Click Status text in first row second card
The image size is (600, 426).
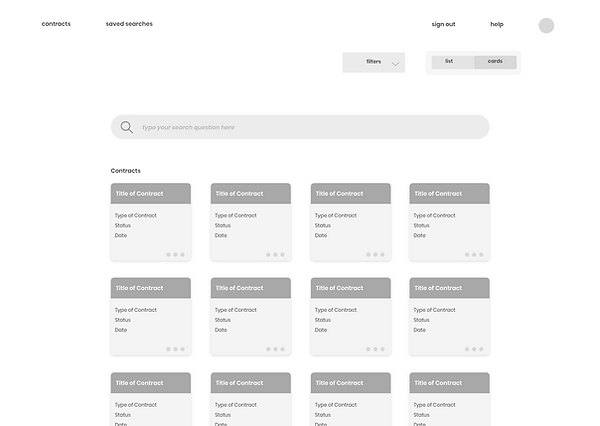(x=222, y=225)
